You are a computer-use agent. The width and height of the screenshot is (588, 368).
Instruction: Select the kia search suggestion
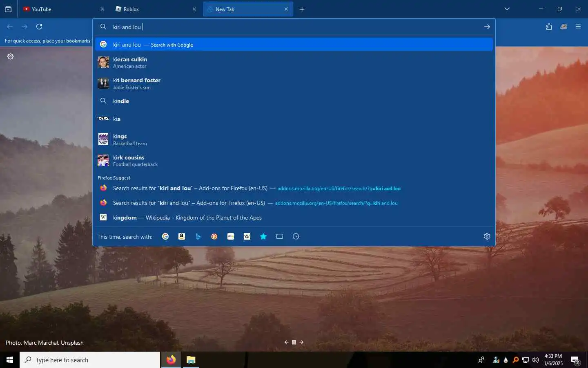click(x=294, y=119)
